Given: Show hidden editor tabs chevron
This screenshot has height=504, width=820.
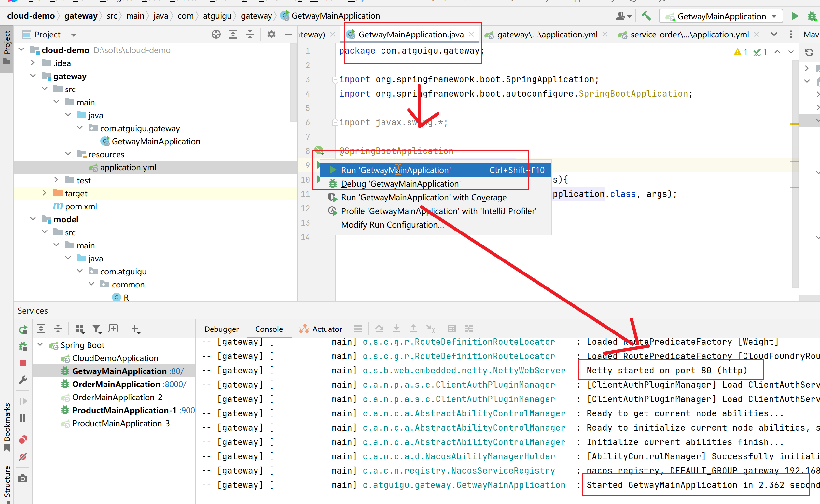Looking at the screenshot, I should [x=774, y=34].
